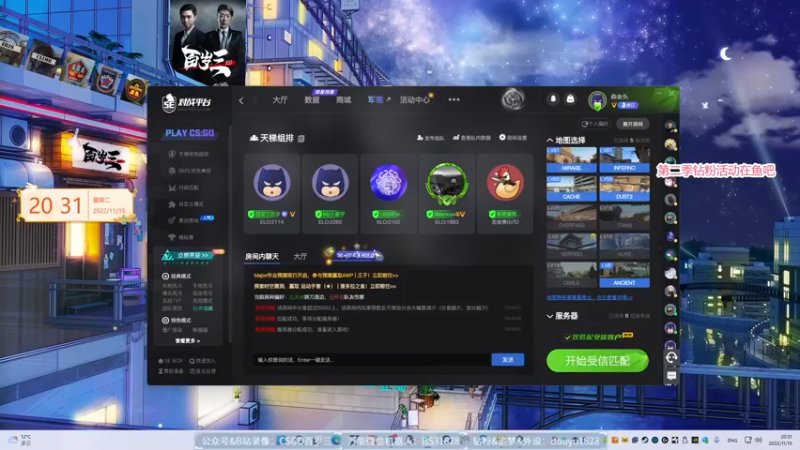The width and height of the screenshot is (800, 450).
Task: Click the inventory bag icon in header
Action: coord(570,99)
